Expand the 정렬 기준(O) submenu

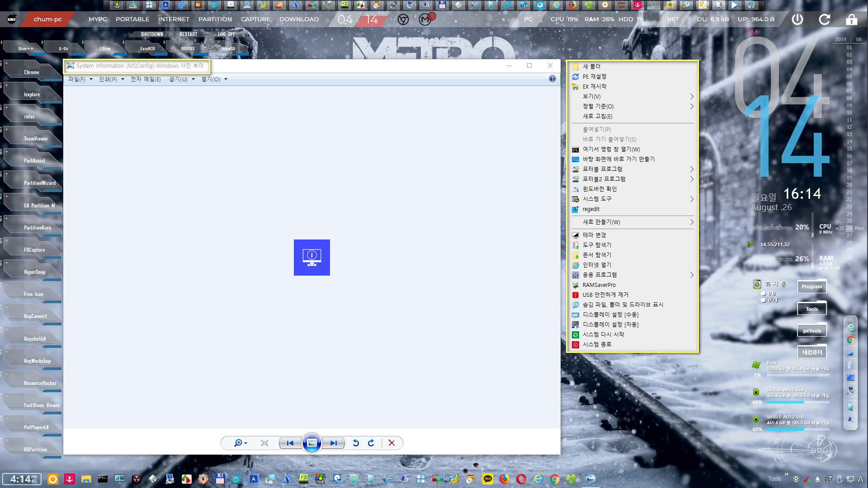[x=632, y=106]
